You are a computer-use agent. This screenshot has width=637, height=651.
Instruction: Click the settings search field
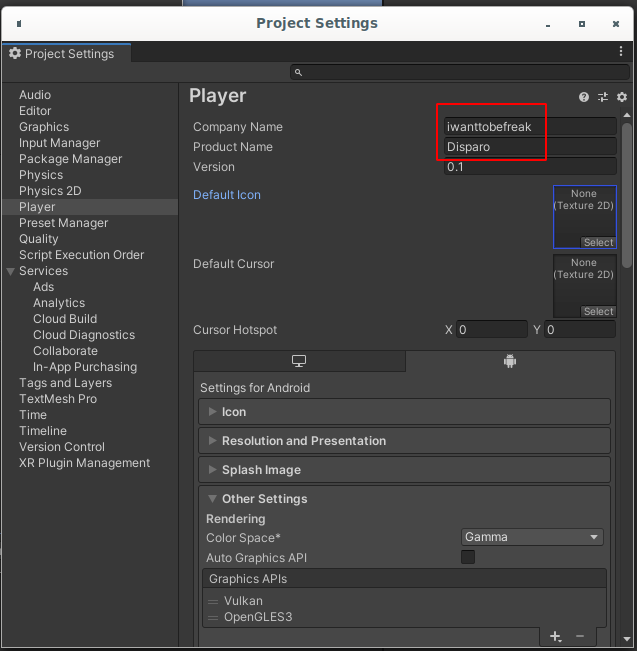point(458,72)
